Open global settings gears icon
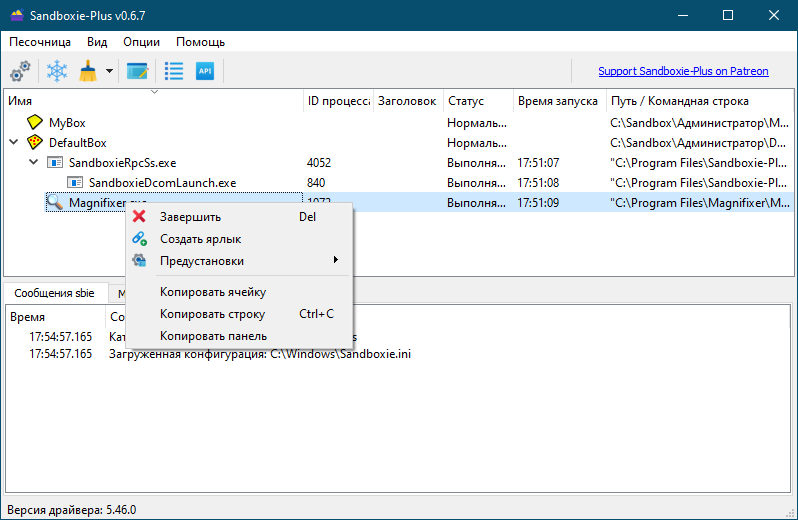The image size is (798, 520). click(x=20, y=71)
